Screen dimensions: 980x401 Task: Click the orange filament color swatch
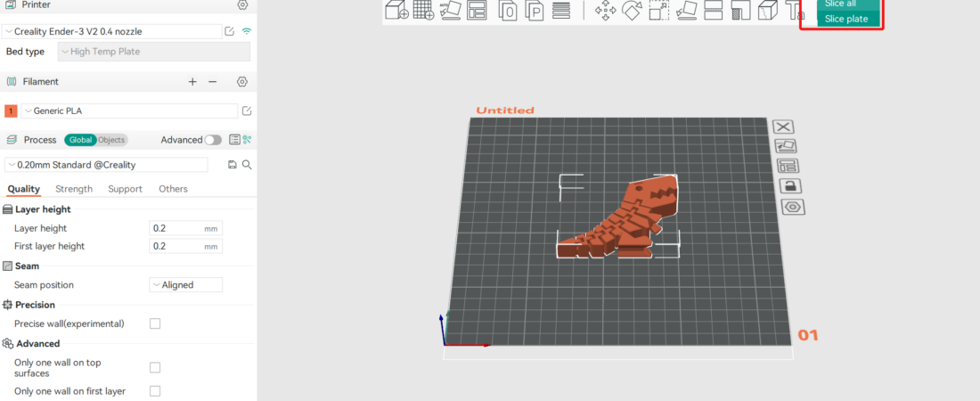[x=11, y=111]
